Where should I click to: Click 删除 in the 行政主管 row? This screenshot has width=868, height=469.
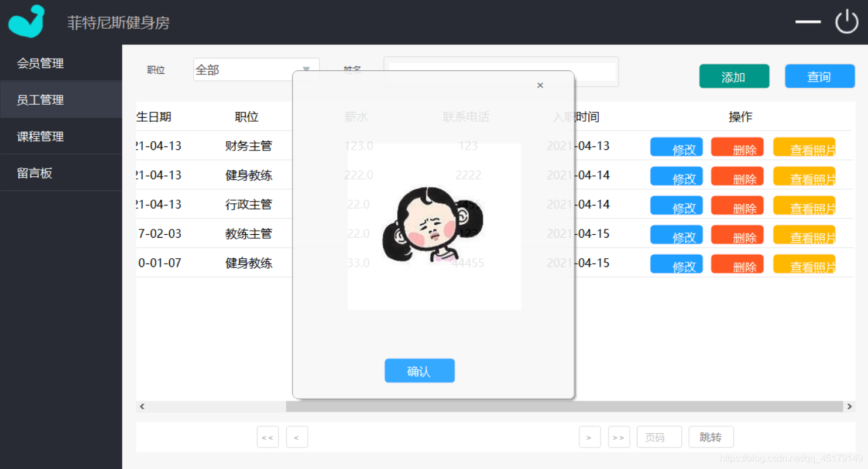pyautogui.click(x=737, y=206)
